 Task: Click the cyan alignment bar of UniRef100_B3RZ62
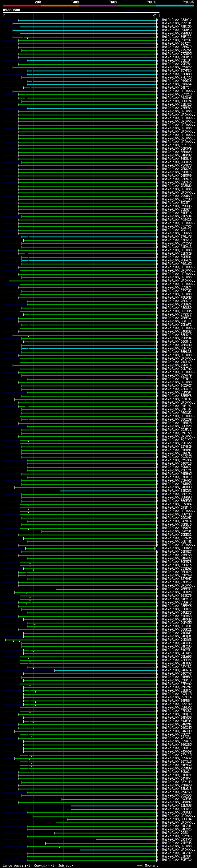pos(109,491)
